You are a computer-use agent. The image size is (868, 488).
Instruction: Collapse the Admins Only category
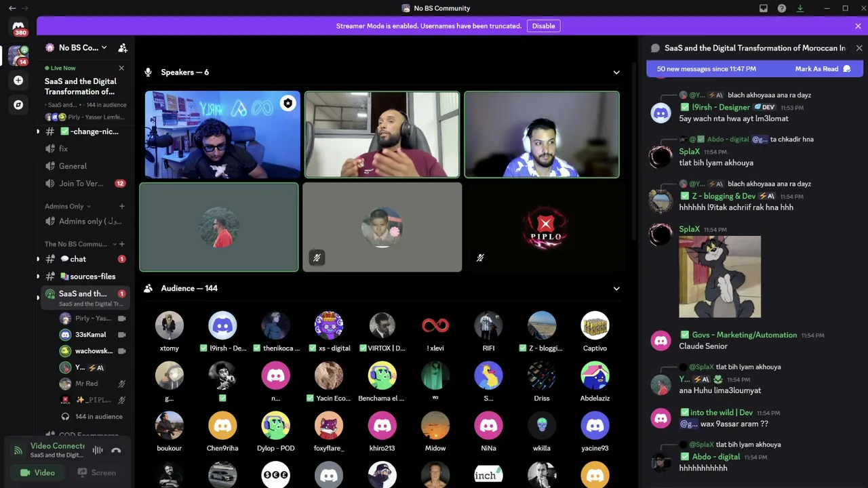68,206
